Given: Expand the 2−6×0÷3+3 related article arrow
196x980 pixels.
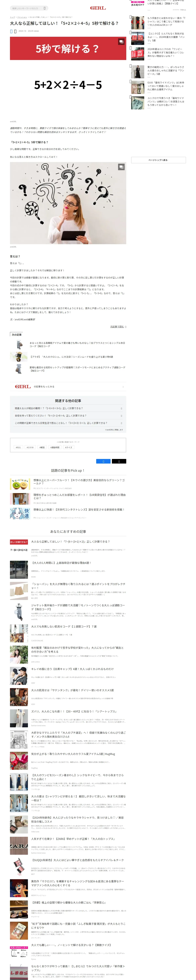Looking at the screenshot, I should (x=121, y=409).
